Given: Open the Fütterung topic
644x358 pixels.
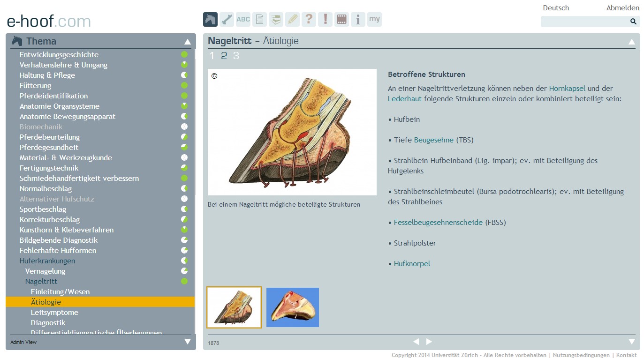Looking at the screenshot, I should point(35,86).
